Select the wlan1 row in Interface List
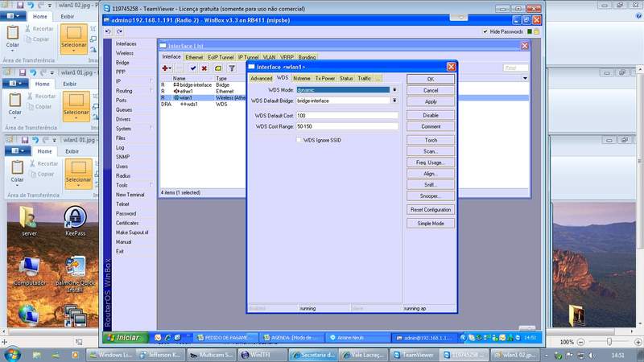This screenshot has height=362, width=644. 204,97
